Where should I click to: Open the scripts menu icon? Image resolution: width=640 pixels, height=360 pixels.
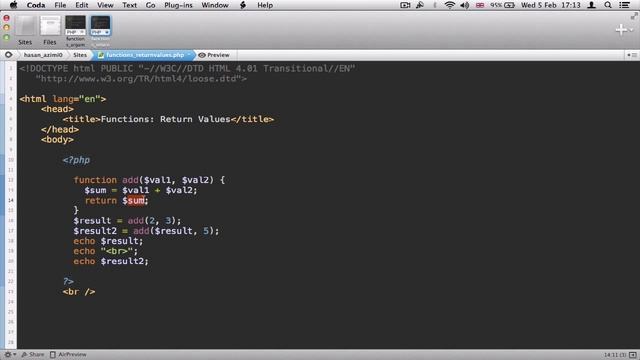[x=243, y=5]
